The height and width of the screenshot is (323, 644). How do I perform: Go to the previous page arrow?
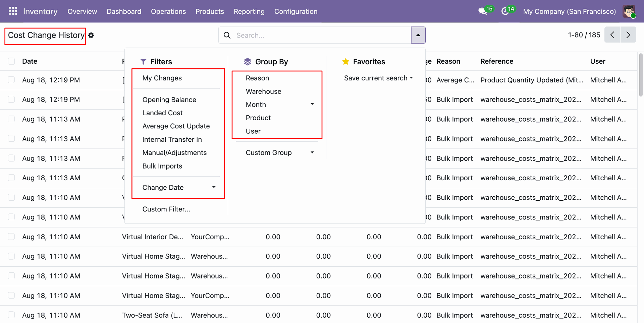click(612, 35)
